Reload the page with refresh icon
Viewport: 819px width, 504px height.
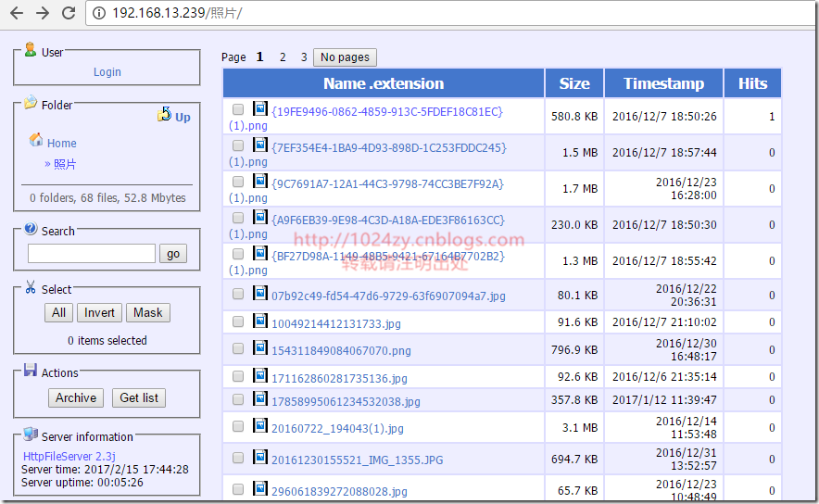point(69,13)
